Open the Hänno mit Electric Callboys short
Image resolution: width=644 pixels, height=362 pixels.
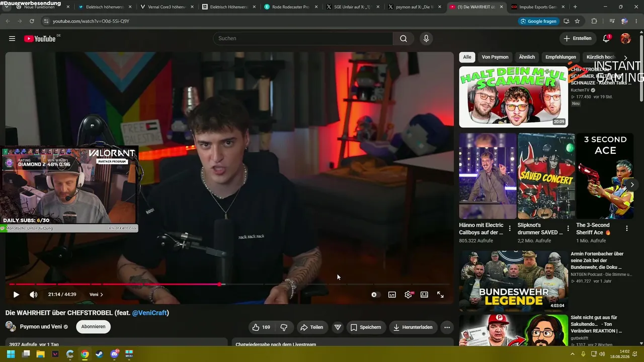[x=488, y=176]
